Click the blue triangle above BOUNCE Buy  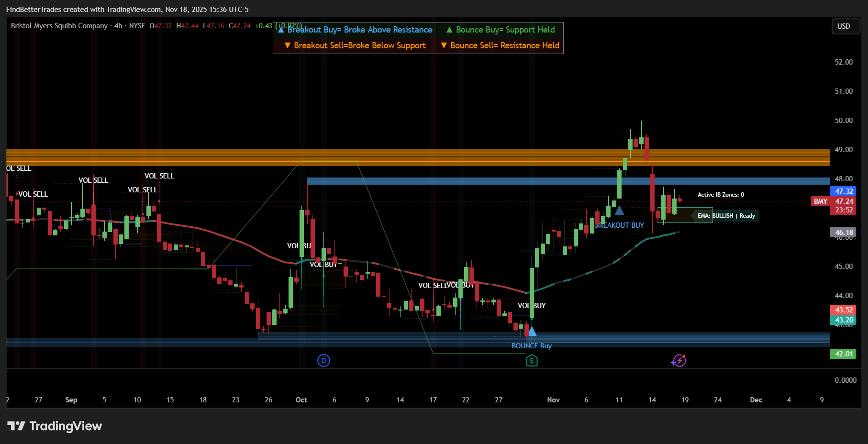pos(532,331)
